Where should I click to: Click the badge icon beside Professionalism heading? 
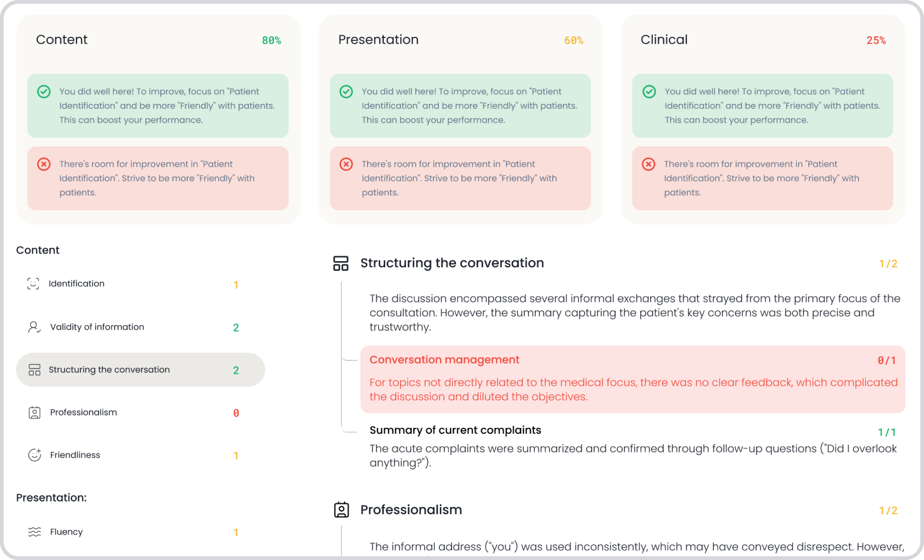tap(341, 510)
